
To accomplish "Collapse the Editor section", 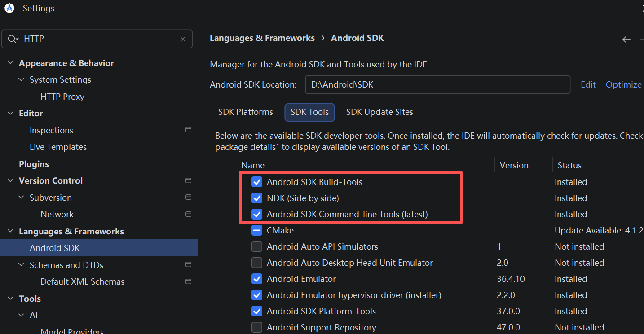I will coord(10,113).
